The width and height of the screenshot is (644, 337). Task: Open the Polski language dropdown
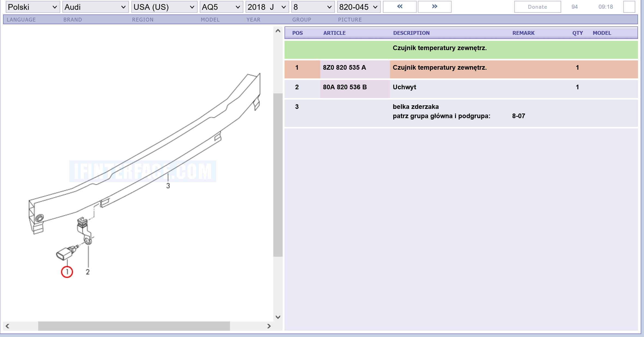[x=32, y=7]
